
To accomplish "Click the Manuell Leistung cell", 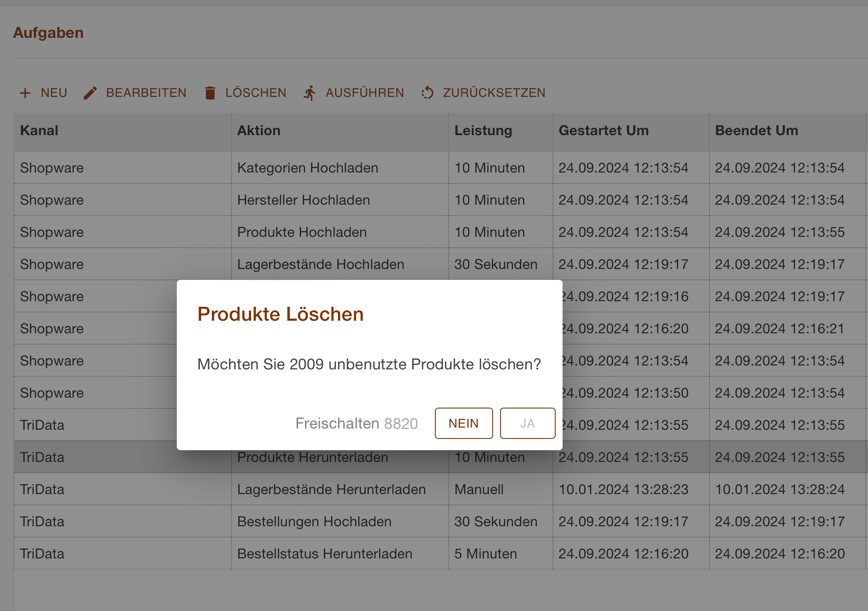I will pyautogui.click(x=500, y=489).
